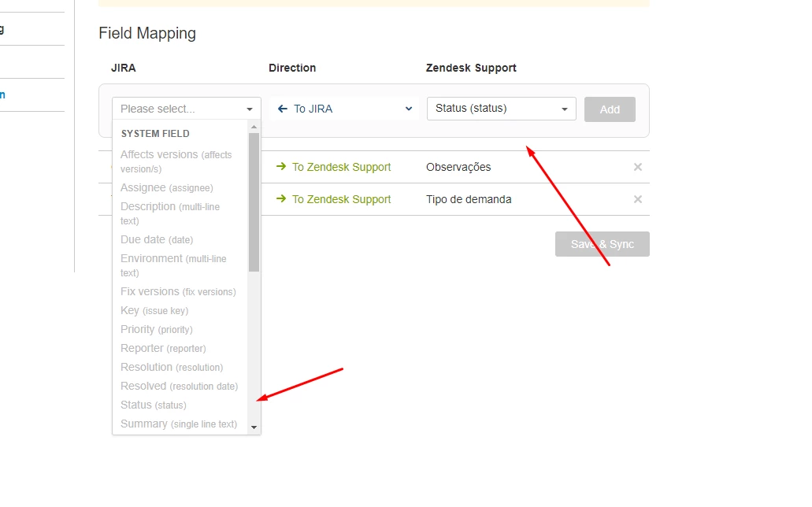This screenshot has height=507, width=812.
Task: Select 'Status (status)' in JIRA list
Action: (180, 405)
